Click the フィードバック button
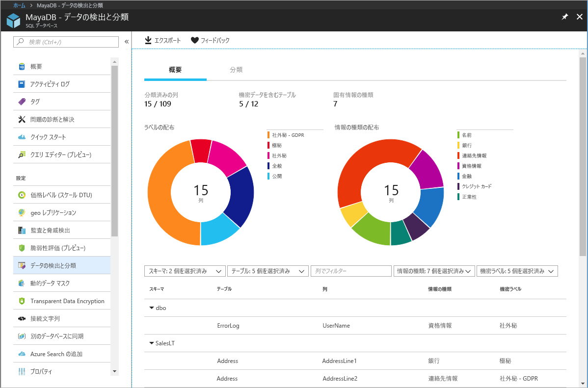Image resolution: width=588 pixels, height=388 pixels. click(210, 40)
